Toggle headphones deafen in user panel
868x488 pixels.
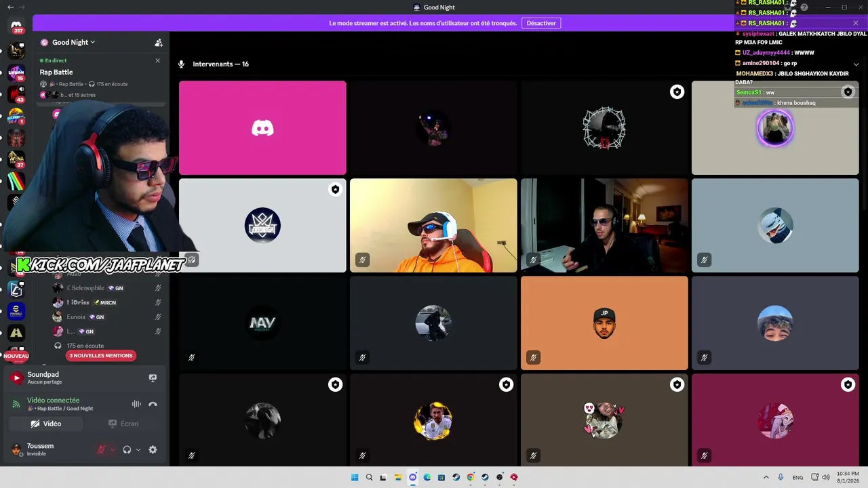tap(127, 449)
